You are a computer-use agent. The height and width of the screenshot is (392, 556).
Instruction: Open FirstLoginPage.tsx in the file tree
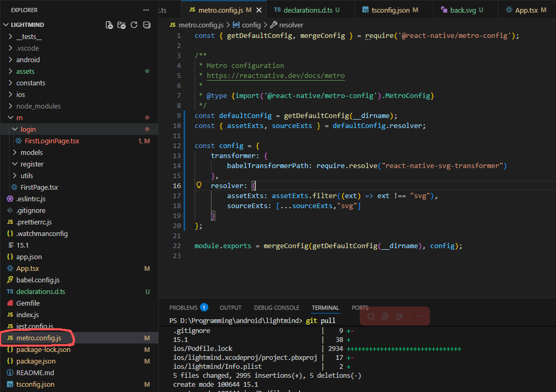click(x=52, y=141)
